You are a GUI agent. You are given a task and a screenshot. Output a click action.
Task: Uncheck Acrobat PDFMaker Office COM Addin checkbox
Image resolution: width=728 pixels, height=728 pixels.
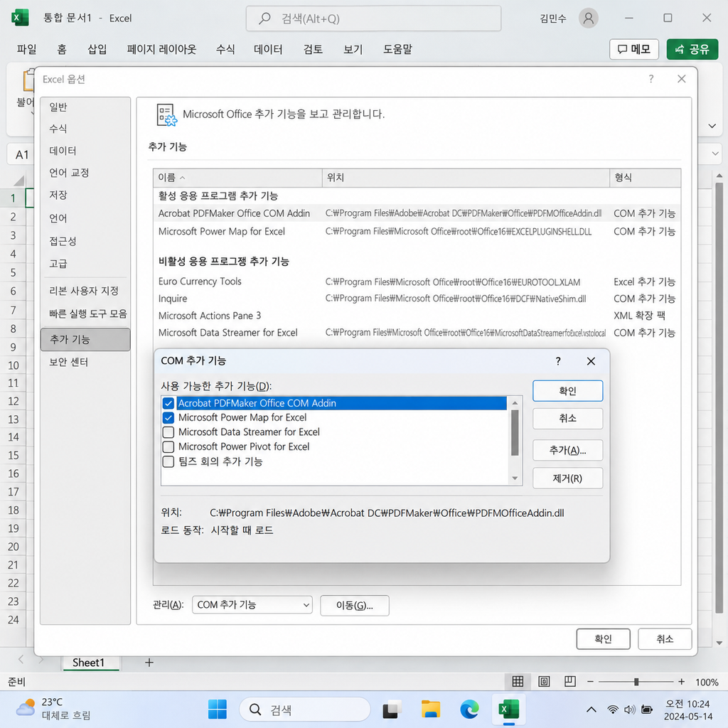168,403
